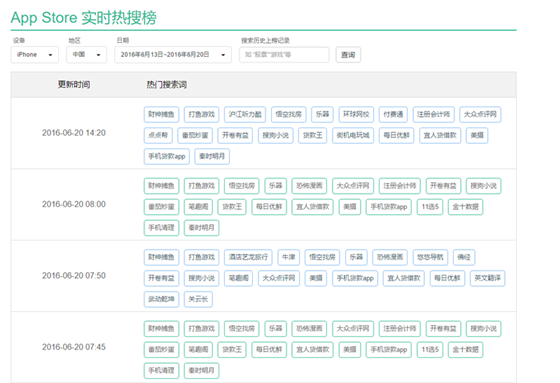Click the 英文翻译 search tag

pos(488,278)
